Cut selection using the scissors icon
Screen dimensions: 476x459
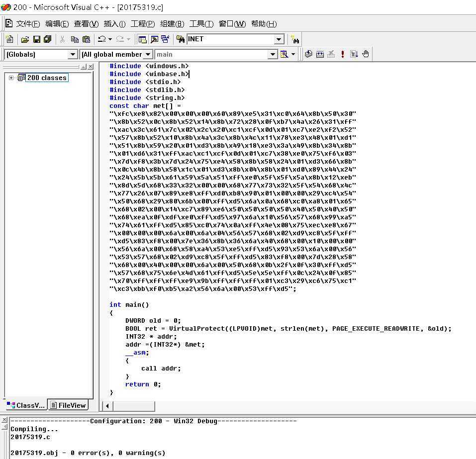62,39
